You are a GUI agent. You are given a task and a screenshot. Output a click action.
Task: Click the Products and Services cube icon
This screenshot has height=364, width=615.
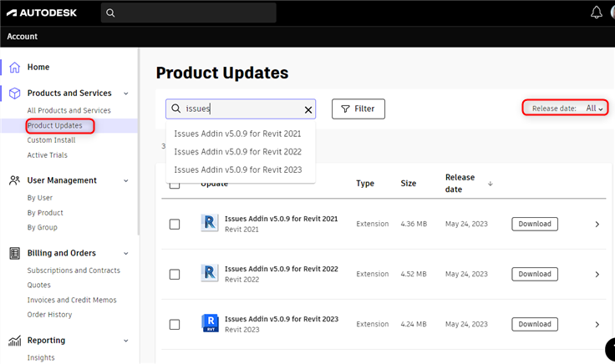pyautogui.click(x=14, y=94)
